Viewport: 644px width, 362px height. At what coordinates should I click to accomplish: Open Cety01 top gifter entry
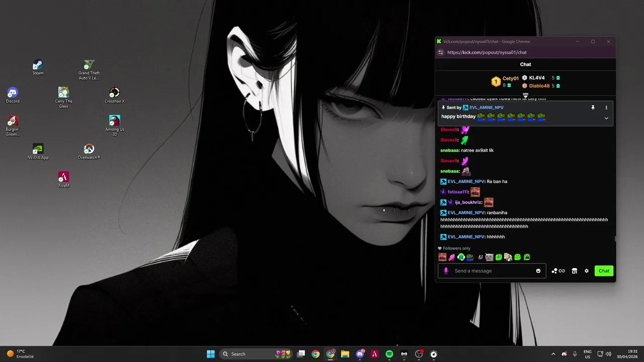pyautogui.click(x=505, y=81)
